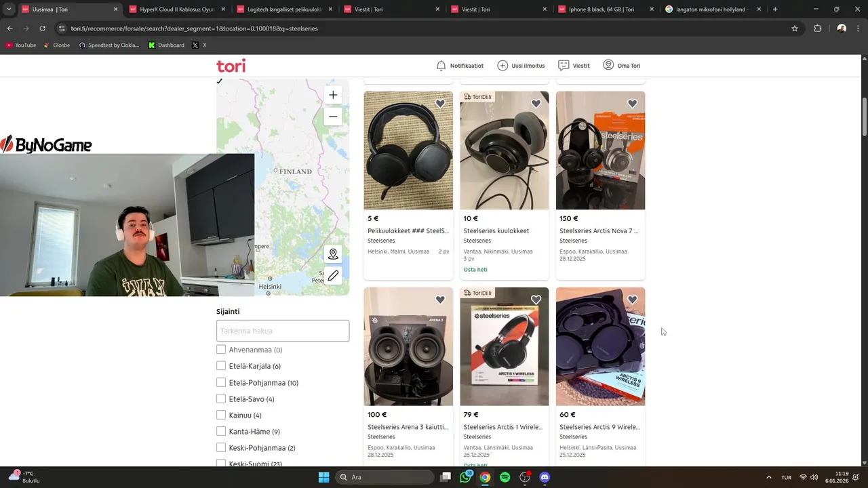Open WhatsApp from the taskbar
Image resolution: width=868 pixels, height=488 pixels.
tap(465, 477)
